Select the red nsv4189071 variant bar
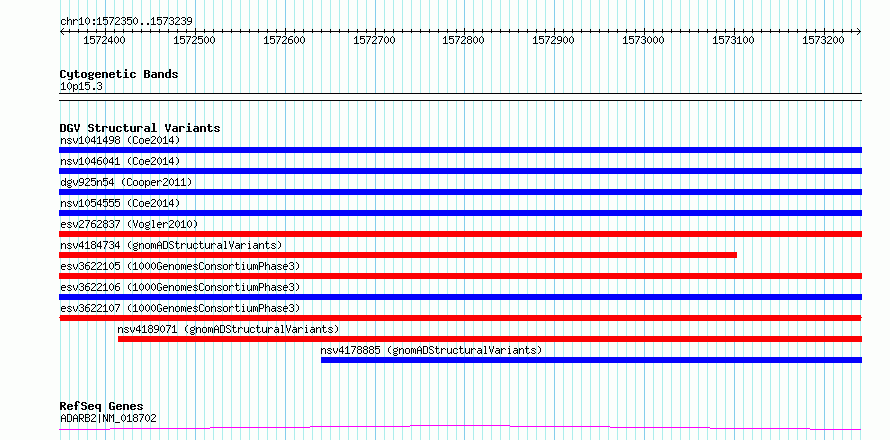 [x=490, y=339]
